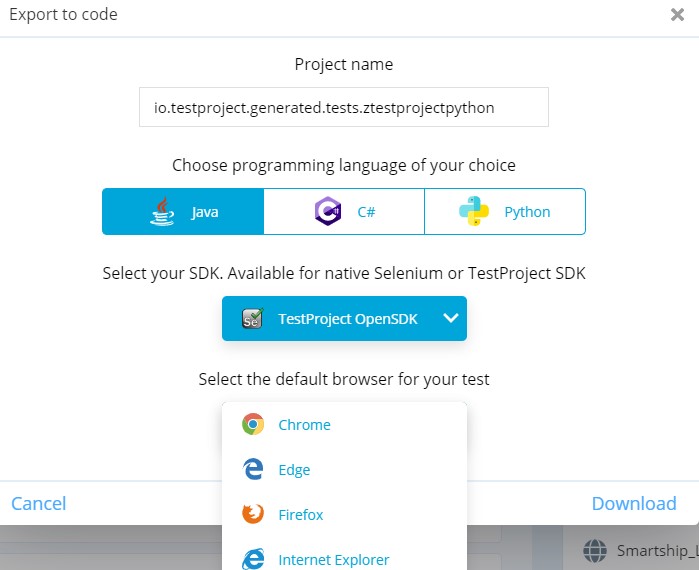Click the Internet Explorer browser icon

tap(253, 558)
